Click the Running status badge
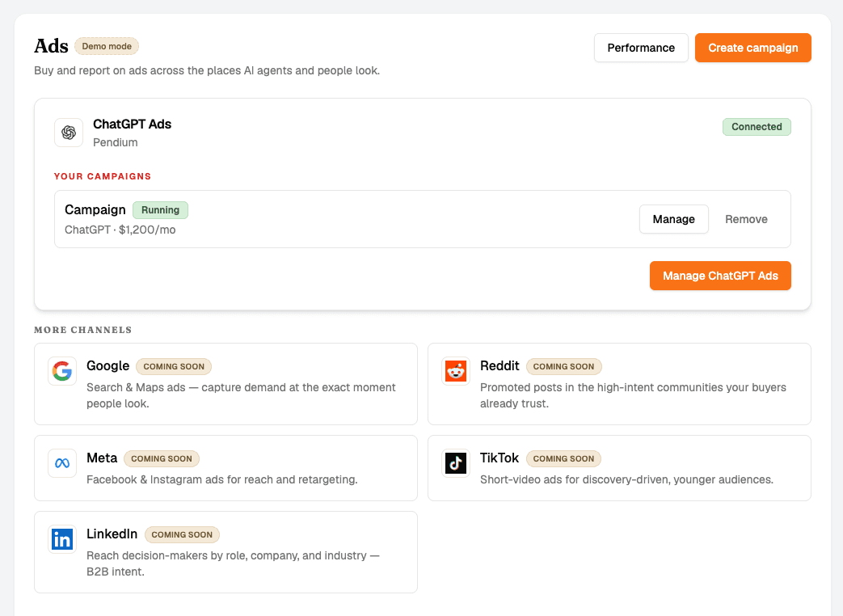 160,210
